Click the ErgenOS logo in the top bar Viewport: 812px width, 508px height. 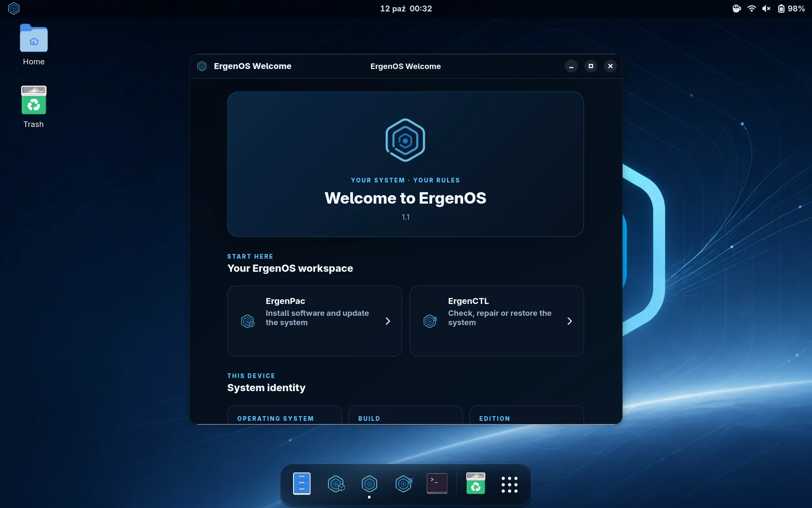14,8
